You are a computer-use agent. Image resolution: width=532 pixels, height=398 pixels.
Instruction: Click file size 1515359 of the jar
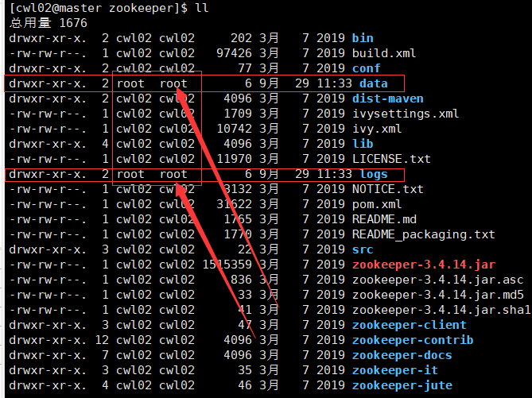[x=227, y=265]
